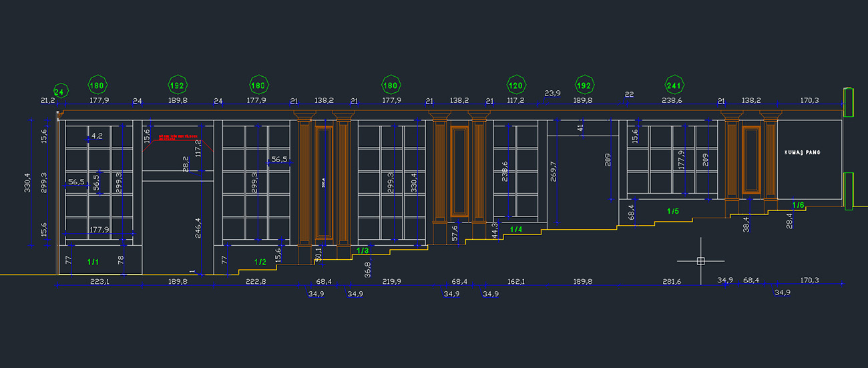Click the 162,1 bottom dimension text

515,283
